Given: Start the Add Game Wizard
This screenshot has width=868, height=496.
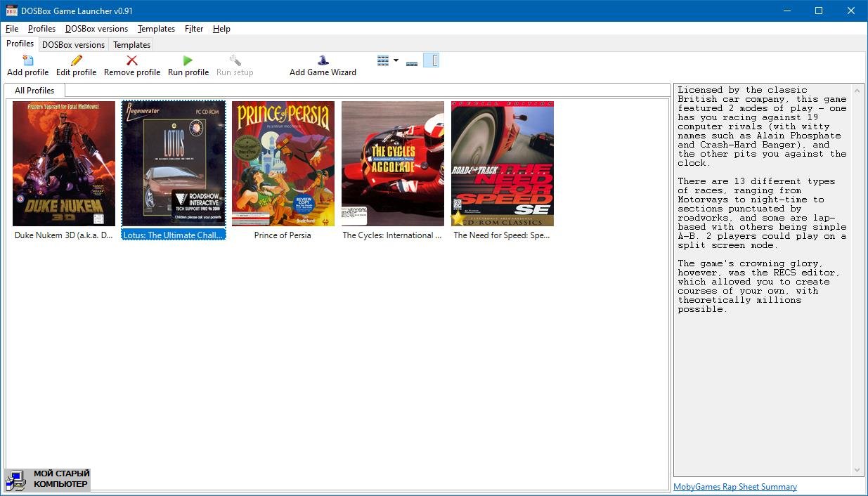Looking at the screenshot, I should point(323,61).
